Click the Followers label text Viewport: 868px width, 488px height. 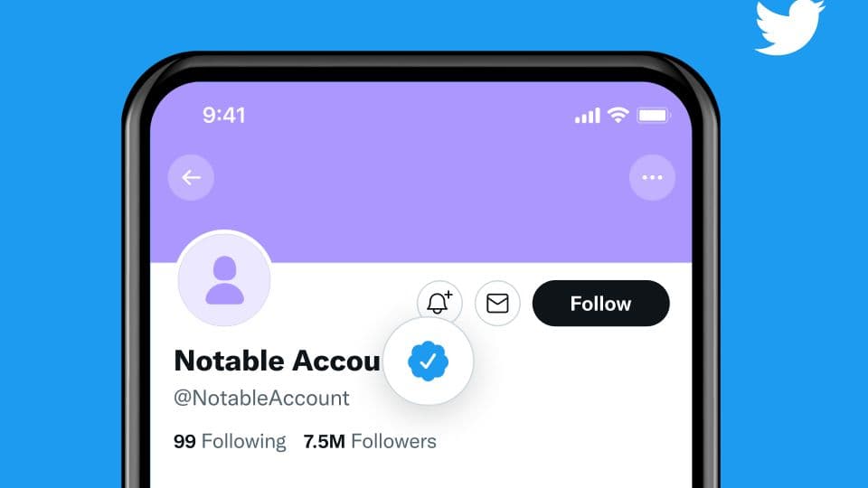pos(393,442)
